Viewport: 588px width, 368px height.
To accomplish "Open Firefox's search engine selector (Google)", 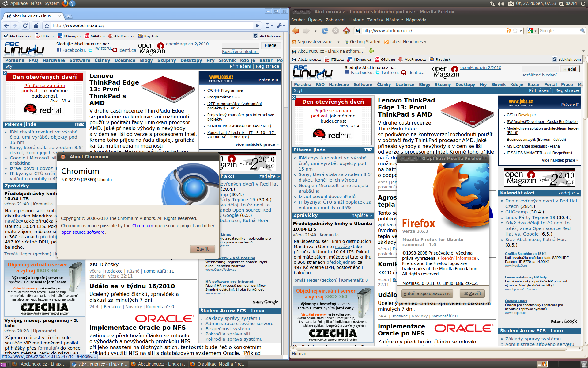I will (x=532, y=31).
